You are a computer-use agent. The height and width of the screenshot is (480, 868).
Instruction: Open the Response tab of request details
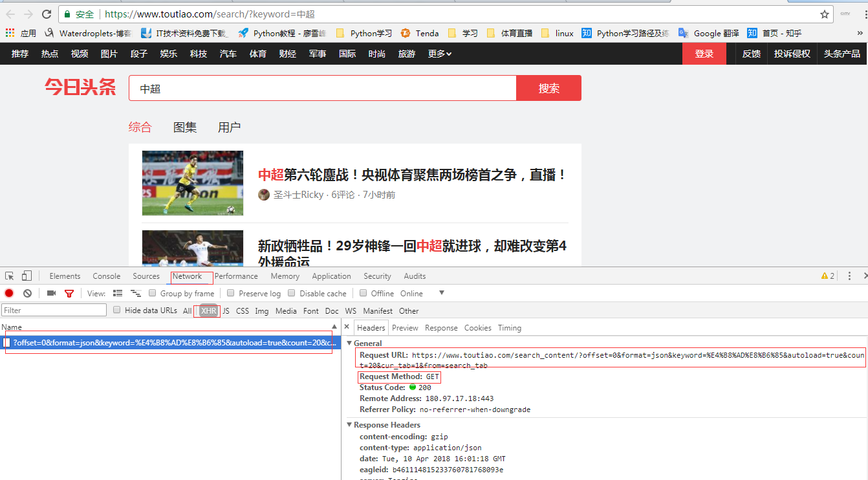point(441,328)
